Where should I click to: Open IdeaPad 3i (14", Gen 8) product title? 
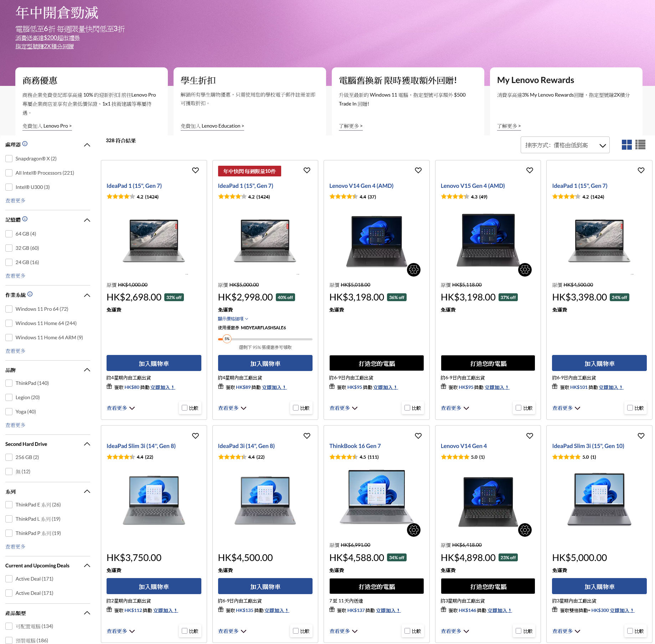pos(246,446)
